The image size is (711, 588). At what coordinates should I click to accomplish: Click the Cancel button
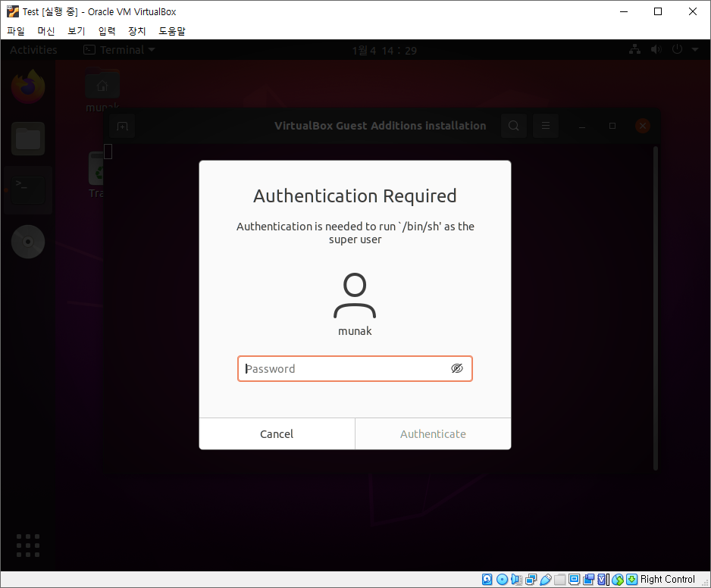277,434
